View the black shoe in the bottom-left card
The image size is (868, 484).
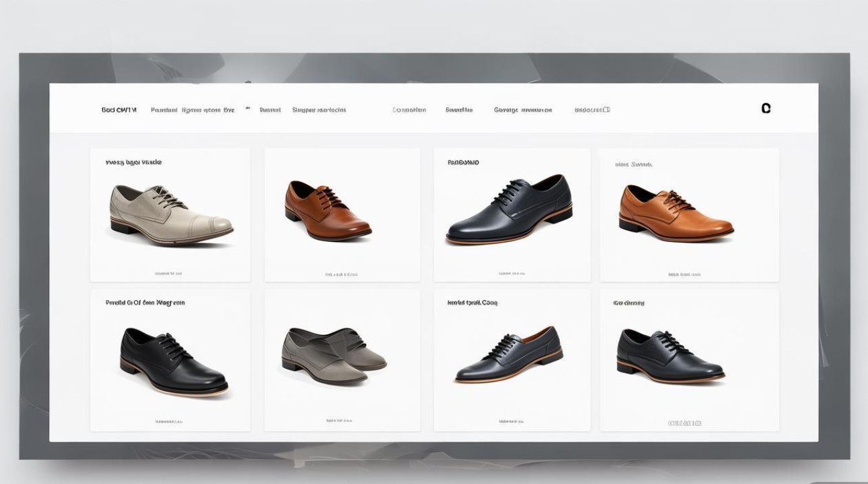click(x=174, y=361)
